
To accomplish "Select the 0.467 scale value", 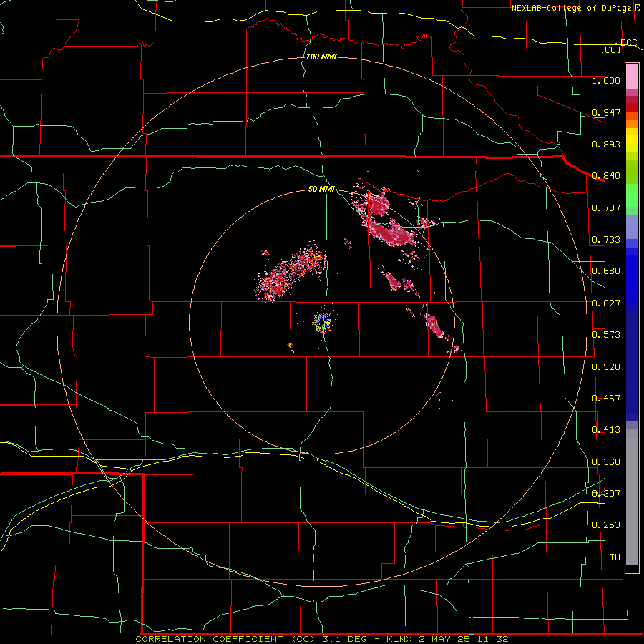I will pyautogui.click(x=606, y=399).
